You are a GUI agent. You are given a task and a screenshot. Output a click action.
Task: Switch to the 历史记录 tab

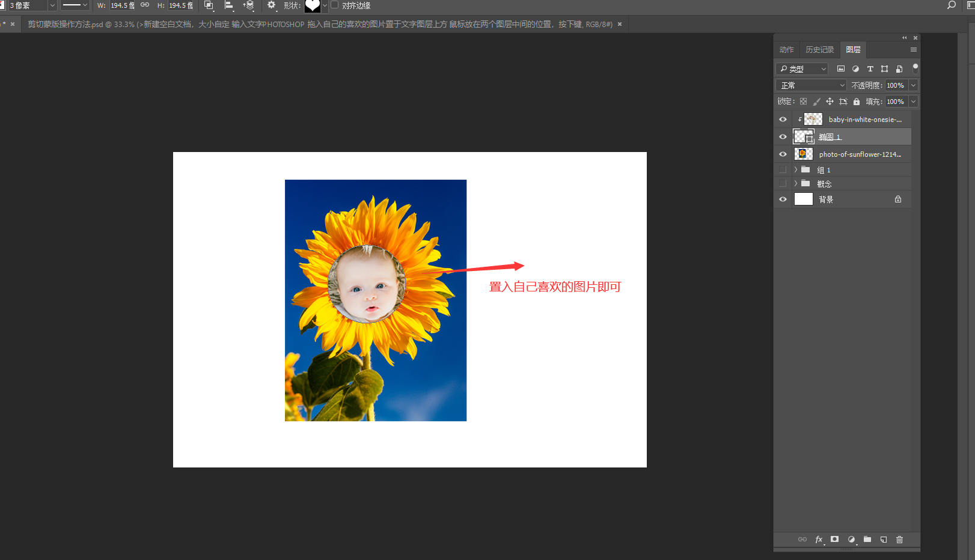click(x=819, y=50)
